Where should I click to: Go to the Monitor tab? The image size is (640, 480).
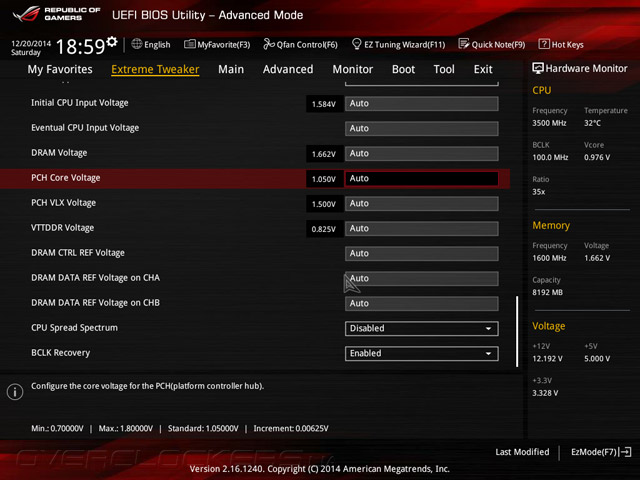tap(353, 69)
